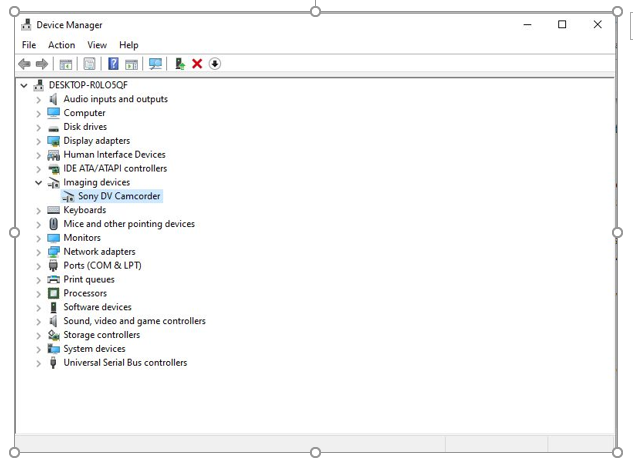The width and height of the screenshot is (633, 467).
Task: Click the Storage controllers icon
Action: pos(53,335)
